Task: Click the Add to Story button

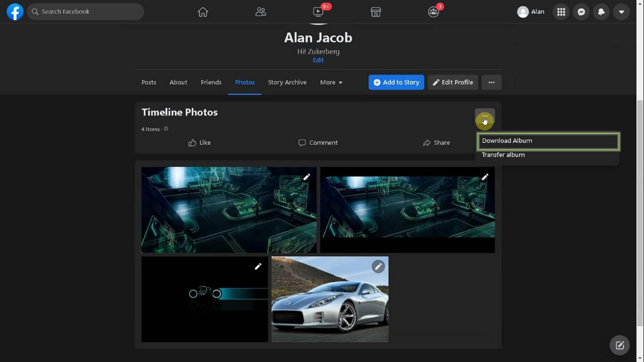Action: point(396,82)
